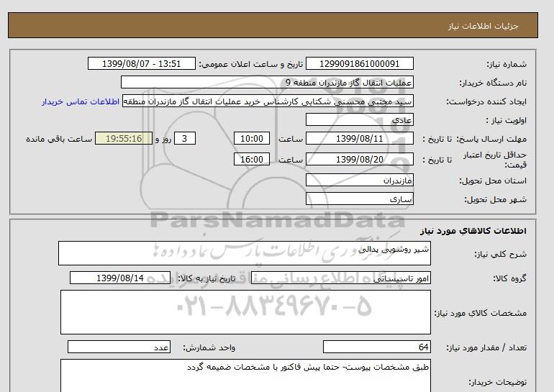554x392 pixels.
Task: Click the unit of measure field عدد
Action: tap(119, 347)
